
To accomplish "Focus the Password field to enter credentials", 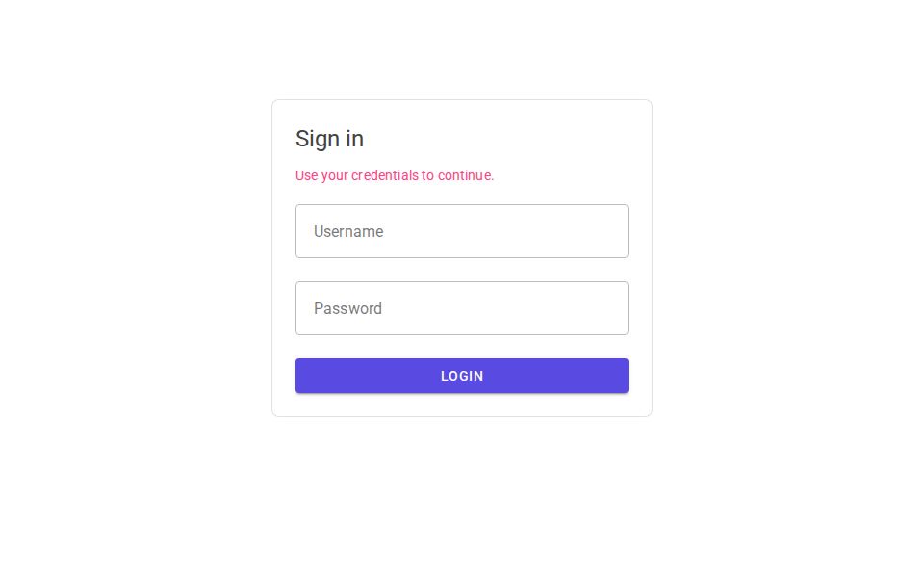I will click(462, 308).
